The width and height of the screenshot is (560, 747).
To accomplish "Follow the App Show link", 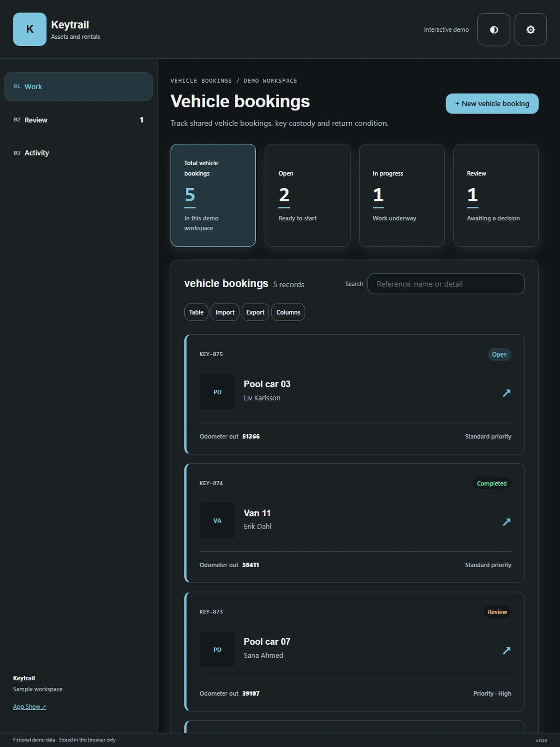I will tap(29, 706).
